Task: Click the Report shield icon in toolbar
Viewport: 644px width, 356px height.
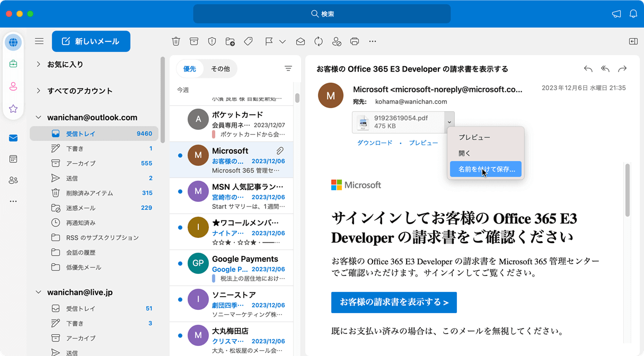Action: 212,41
